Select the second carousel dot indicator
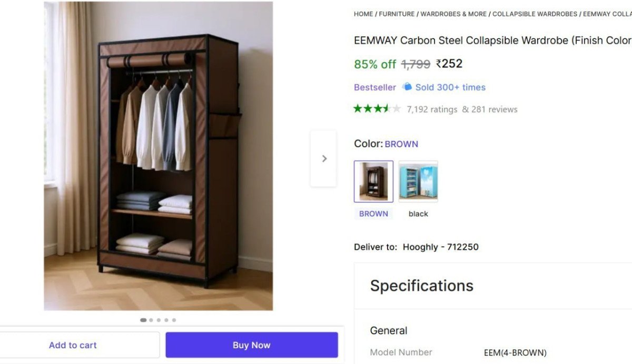 point(151,319)
